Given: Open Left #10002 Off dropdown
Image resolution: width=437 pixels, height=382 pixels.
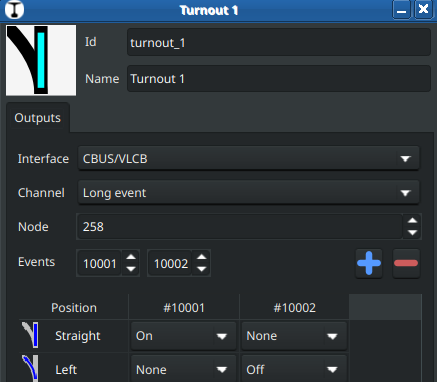Looking at the screenshot, I should [294, 369].
